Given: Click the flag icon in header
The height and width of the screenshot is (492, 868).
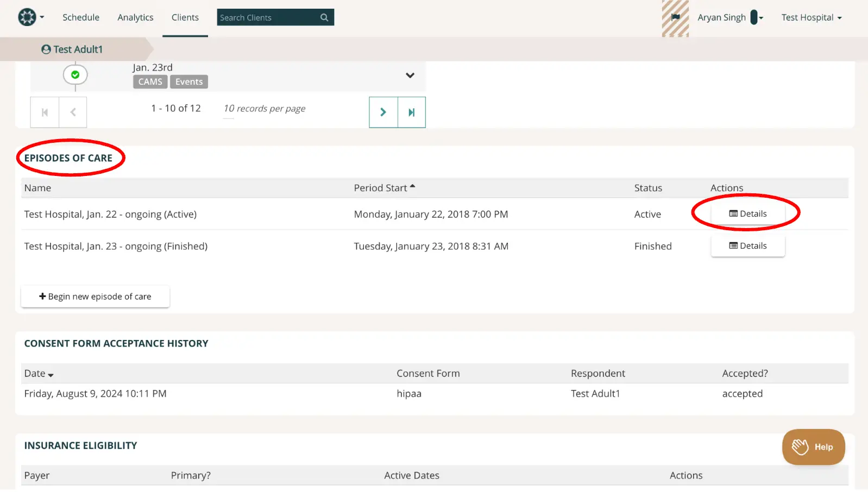Looking at the screenshot, I should pyautogui.click(x=675, y=17).
